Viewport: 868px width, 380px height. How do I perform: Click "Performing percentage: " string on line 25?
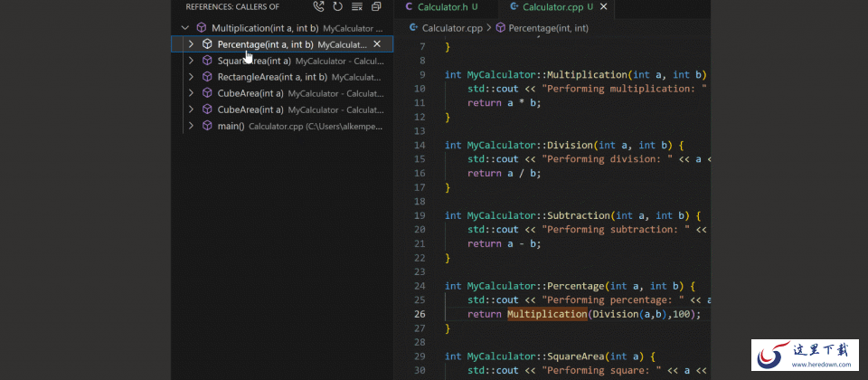click(613, 299)
